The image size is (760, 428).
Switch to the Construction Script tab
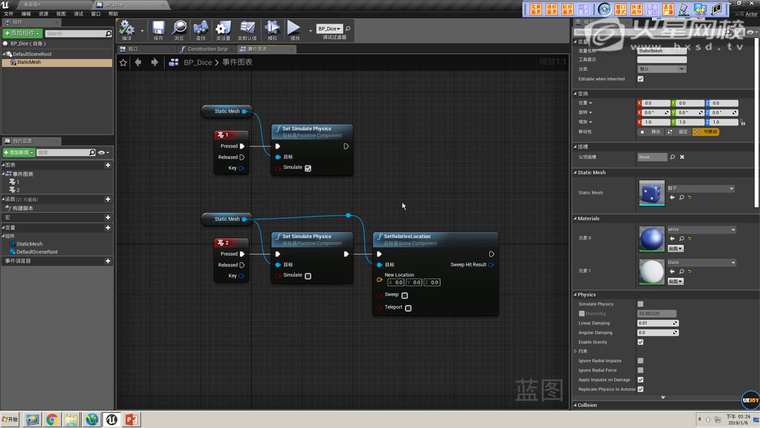[206, 48]
